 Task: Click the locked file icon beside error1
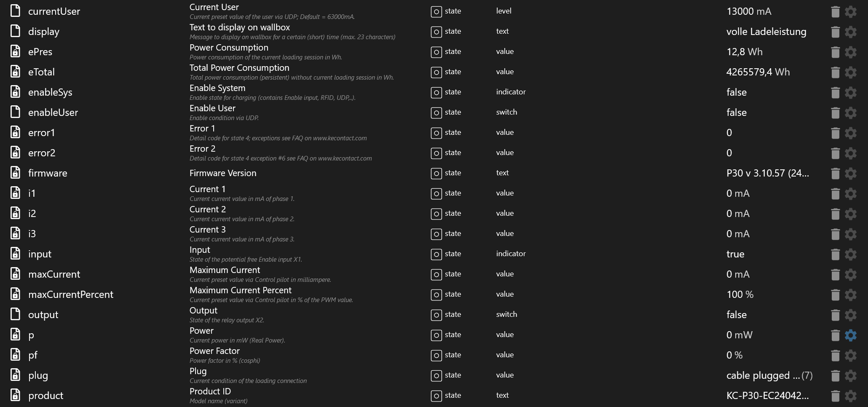(x=15, y=133)
